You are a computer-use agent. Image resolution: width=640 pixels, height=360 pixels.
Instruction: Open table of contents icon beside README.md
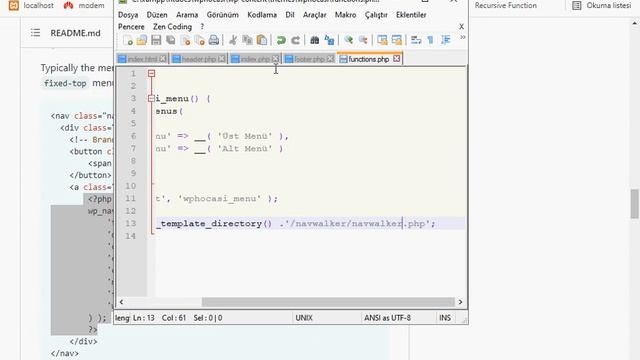point(36,33)
